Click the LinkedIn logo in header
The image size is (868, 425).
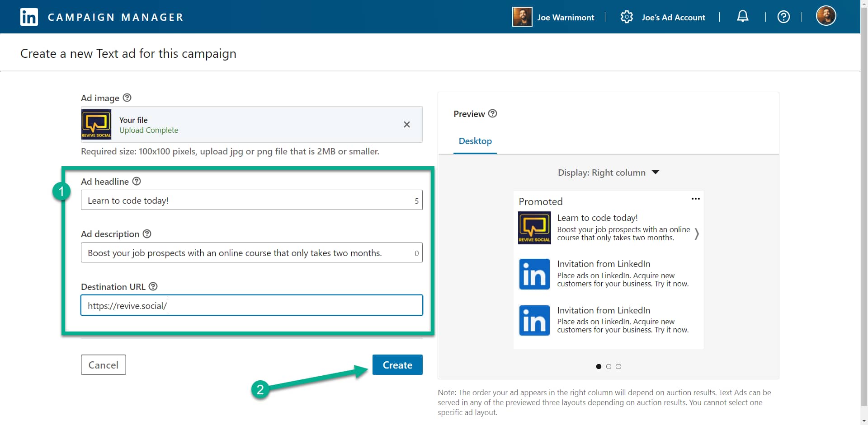[29, 17]
